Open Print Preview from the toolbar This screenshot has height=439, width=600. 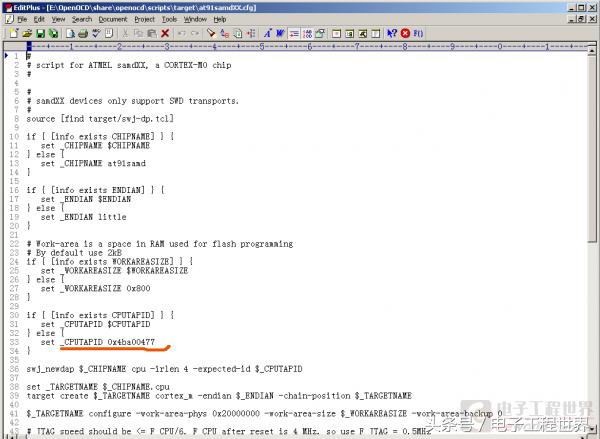[x=70, y=33]
